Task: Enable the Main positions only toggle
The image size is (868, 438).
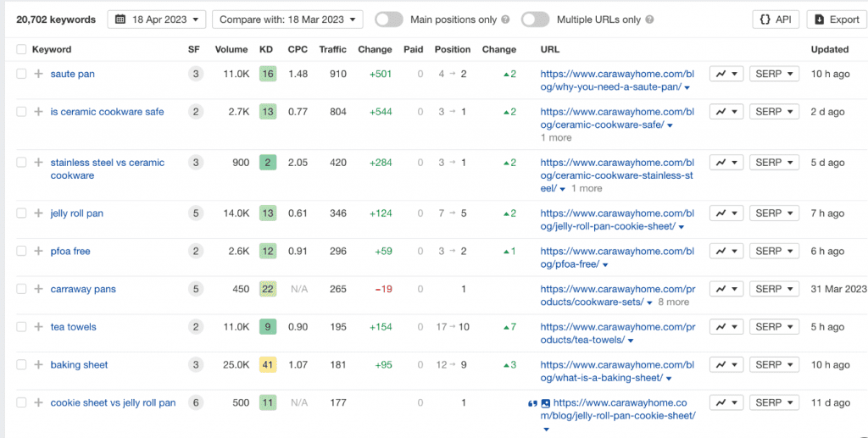Action: coord(388,19)
